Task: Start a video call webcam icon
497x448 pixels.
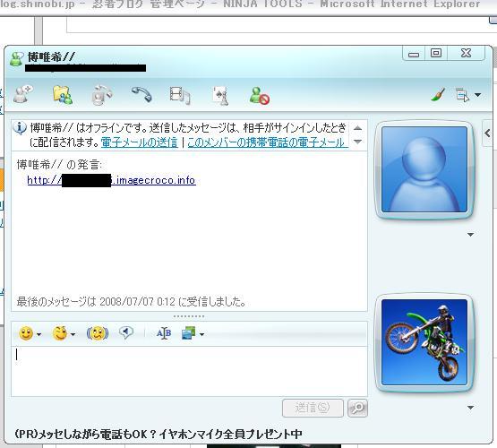Action: 102,95
